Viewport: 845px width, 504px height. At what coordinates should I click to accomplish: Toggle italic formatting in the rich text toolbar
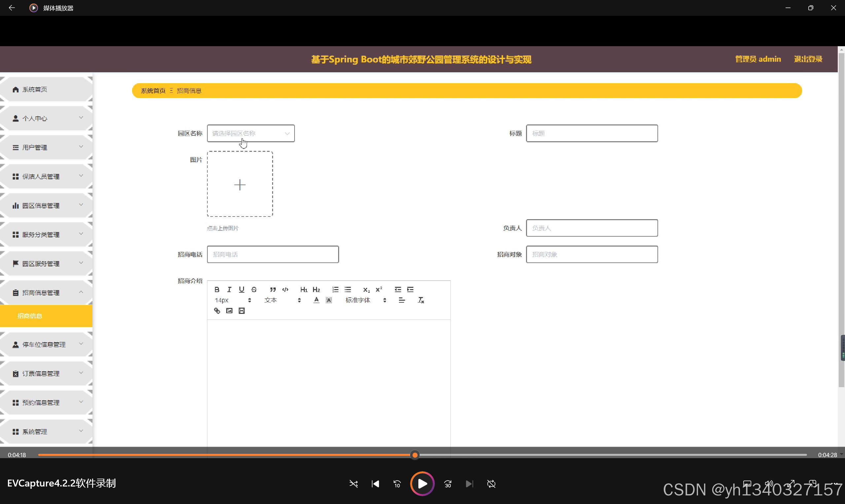click(x=229, y=289)
